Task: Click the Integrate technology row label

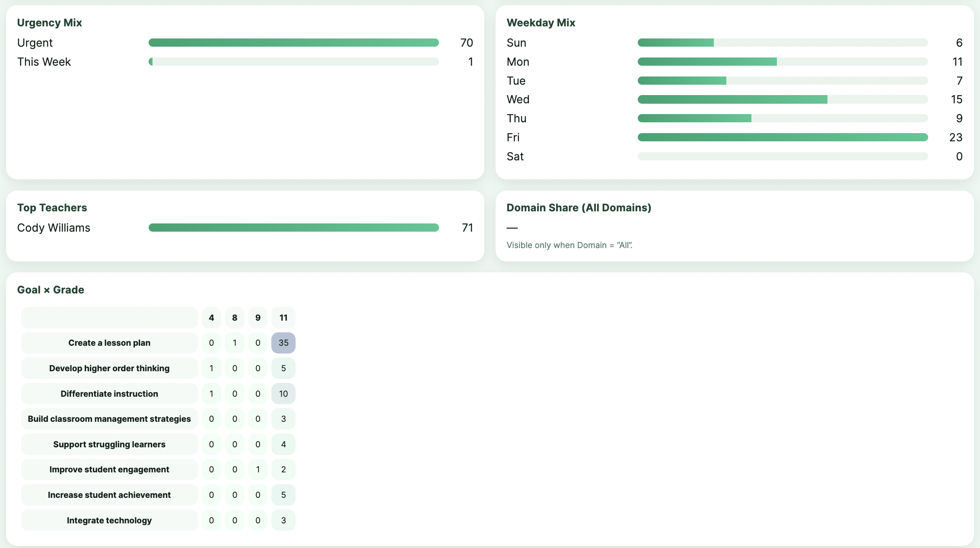Action: click(x=109, y=520)
